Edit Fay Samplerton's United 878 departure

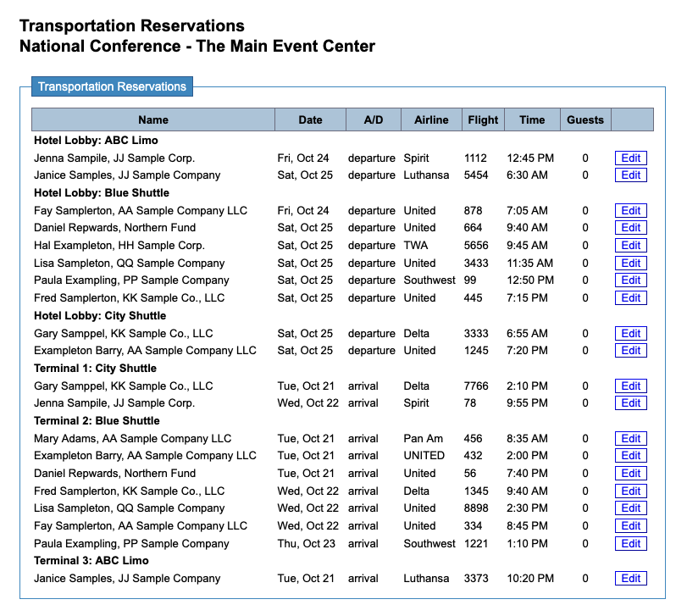pos(630,211)
